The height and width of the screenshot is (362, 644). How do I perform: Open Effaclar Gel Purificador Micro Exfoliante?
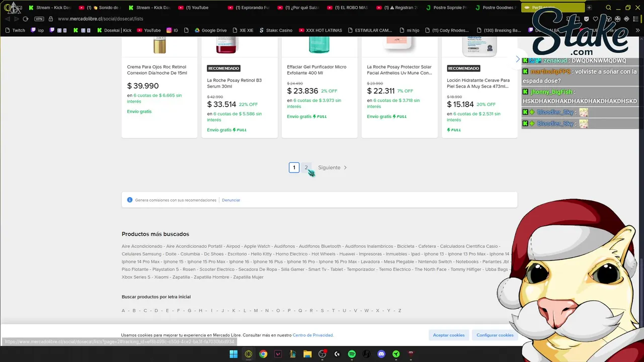click(316, 70)
